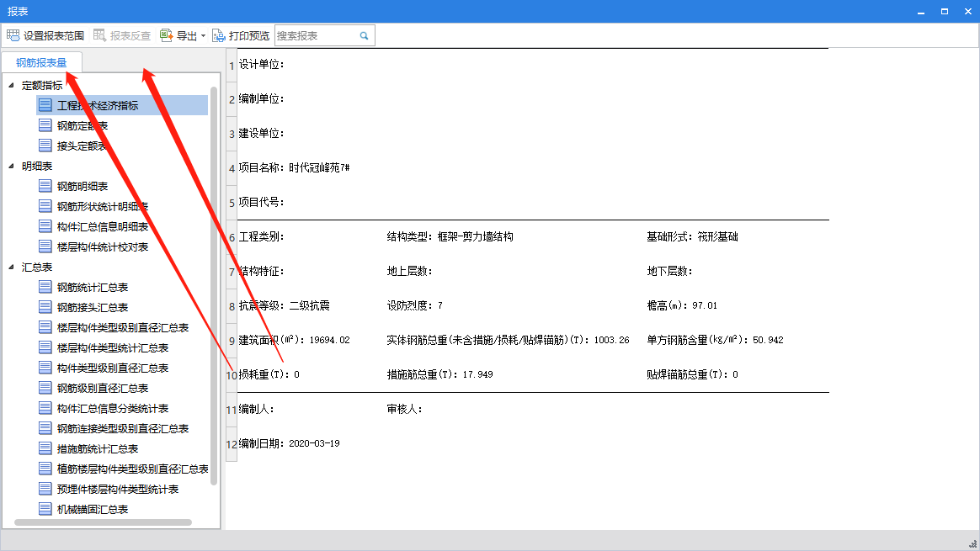Click icon of 楼层构件类型统计汇总表
This screenshot has width=980, height=551.
coord(45,347)
